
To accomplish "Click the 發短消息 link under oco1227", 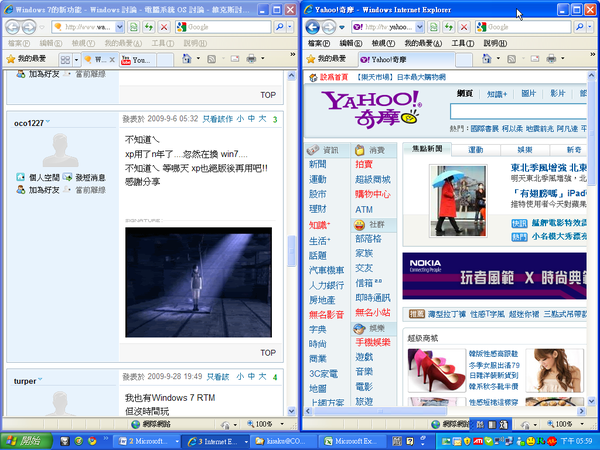I will tap(90, 178).
